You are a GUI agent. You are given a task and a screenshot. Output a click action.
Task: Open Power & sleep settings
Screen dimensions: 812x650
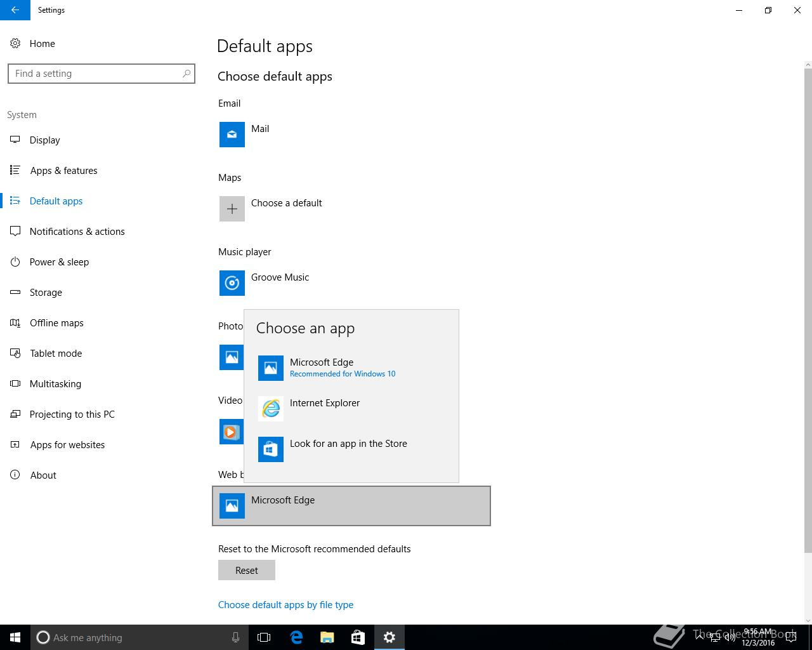59,262
